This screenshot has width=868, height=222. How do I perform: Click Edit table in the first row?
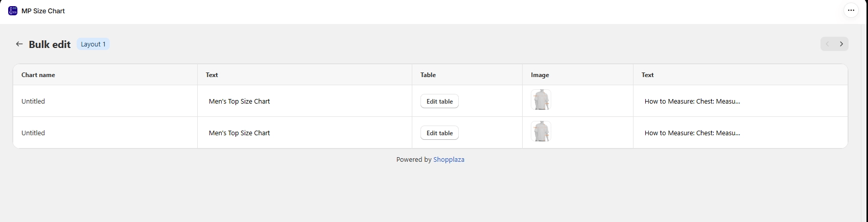[x=439, y=101]
